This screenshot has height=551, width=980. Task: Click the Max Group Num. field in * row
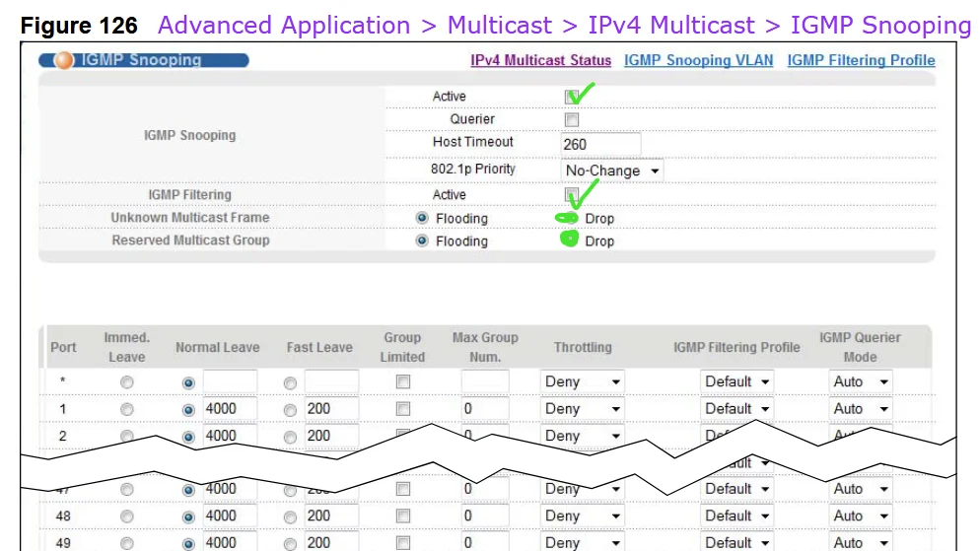[x=485, y=381]
